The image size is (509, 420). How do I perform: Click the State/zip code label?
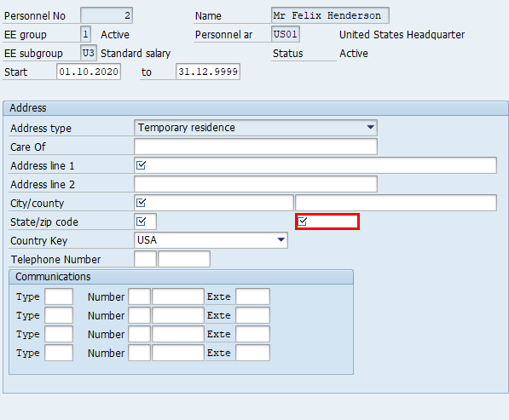tap(44, 222)
